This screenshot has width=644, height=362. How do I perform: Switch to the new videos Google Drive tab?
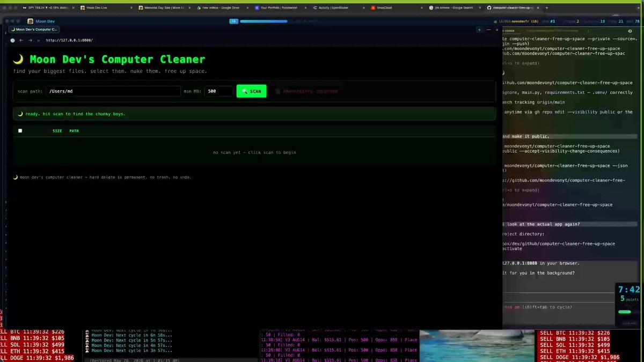pyautogui.click(x=222, y=8)
